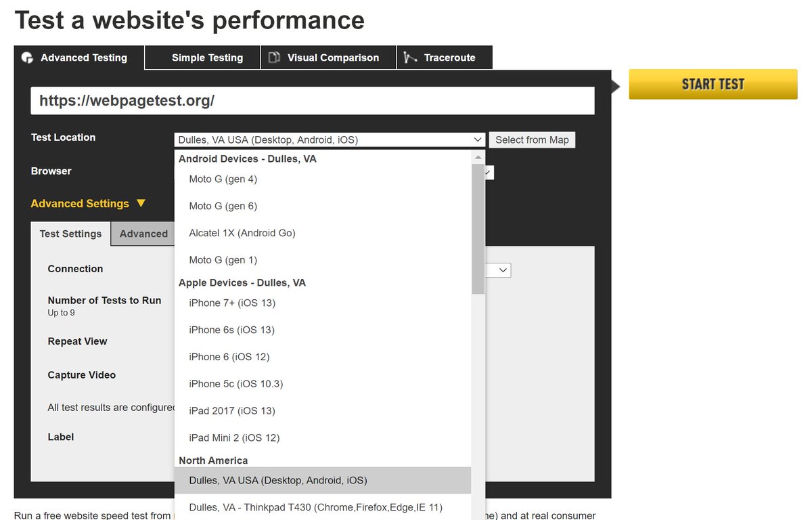Select Moto G (gen 1) option
The height and width of the screenshot is (520, 812).
pyautogui.click(x=323, y=260)
